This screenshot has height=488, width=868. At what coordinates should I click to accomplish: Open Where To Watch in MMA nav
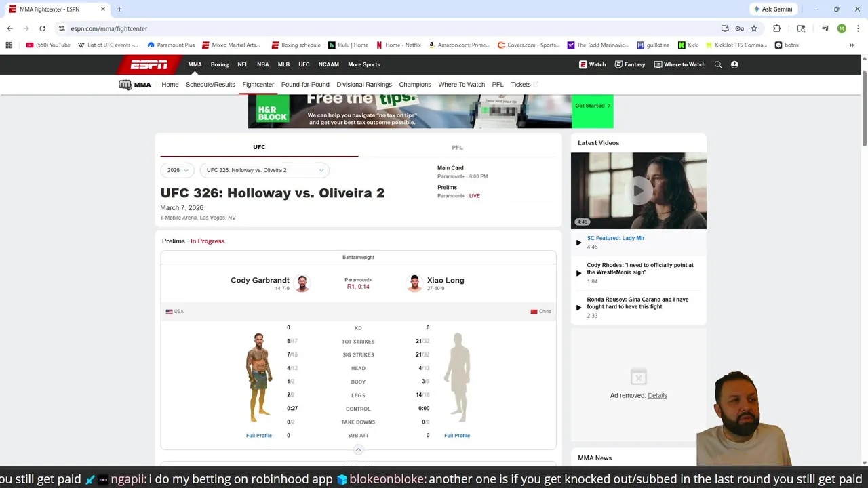(x=461, y=85)
